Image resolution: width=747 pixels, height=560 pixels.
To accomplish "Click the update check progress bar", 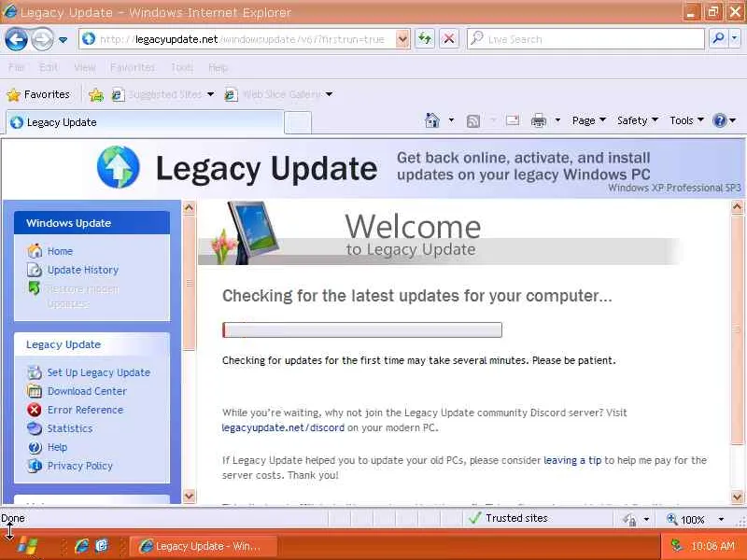I will coord(362,330).
